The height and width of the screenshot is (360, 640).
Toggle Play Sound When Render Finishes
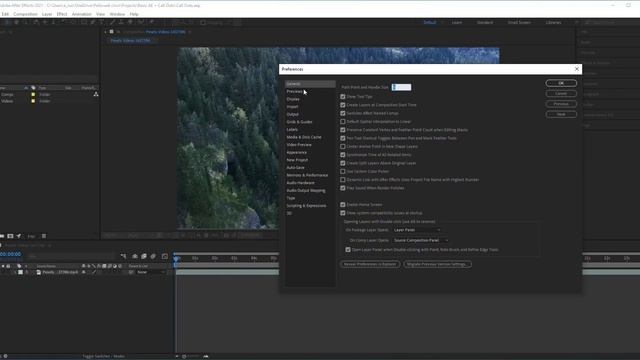pos(343,188)
